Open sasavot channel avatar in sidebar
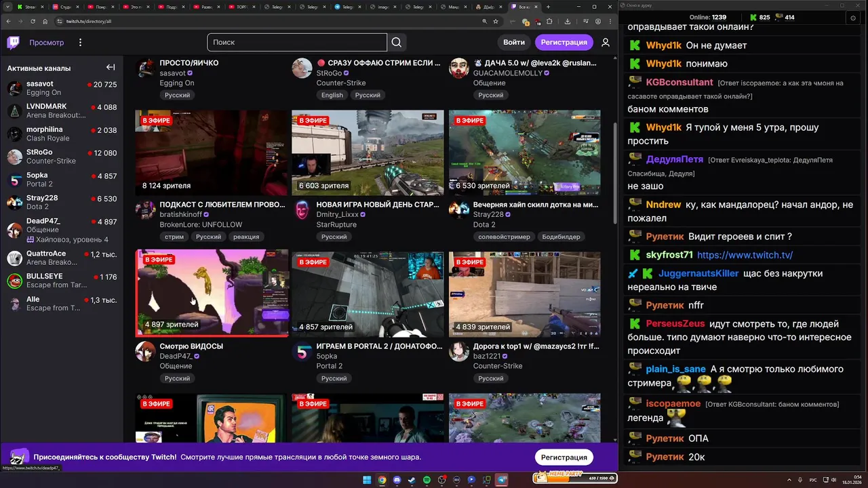The width and height of the screenshot is (868, 488). (15, 88)
